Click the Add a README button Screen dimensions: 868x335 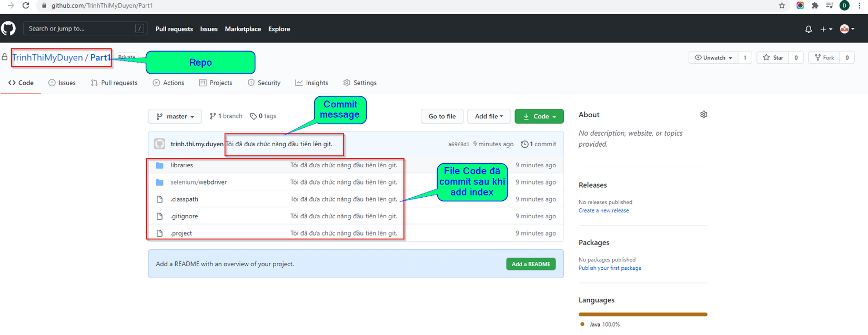coord(531,264)
